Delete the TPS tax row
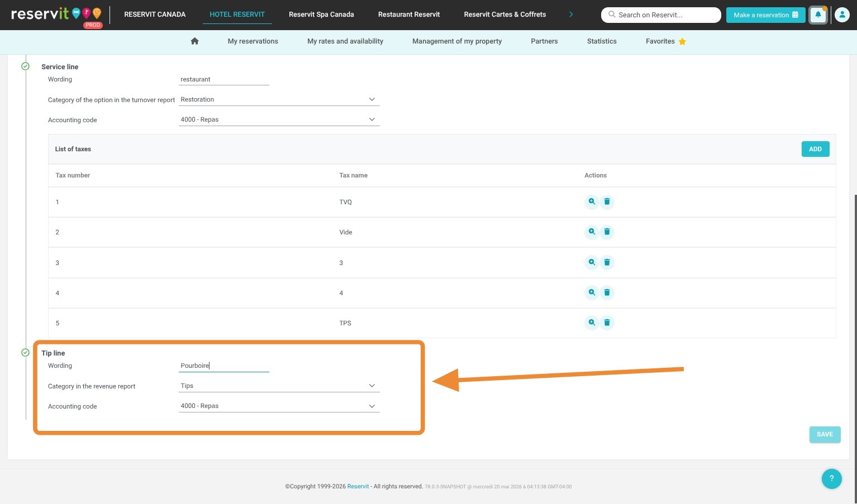857x504 pixels. coord(607,323)
